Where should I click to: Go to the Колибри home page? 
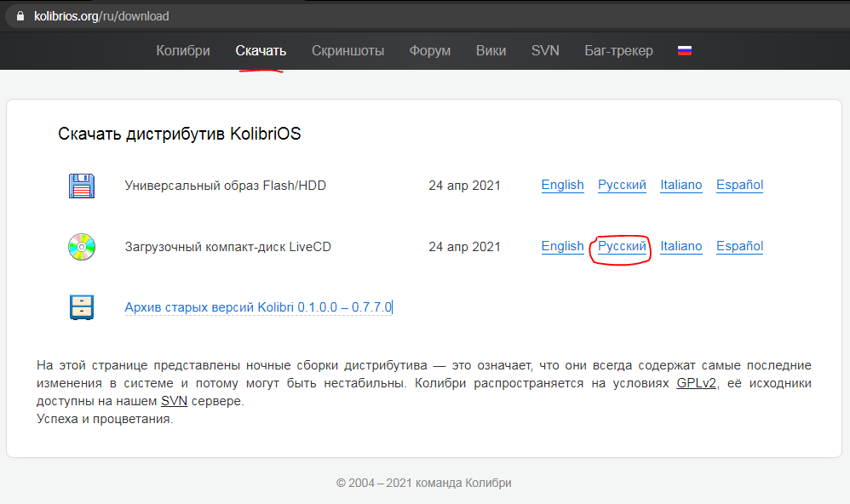click(182, 50)
